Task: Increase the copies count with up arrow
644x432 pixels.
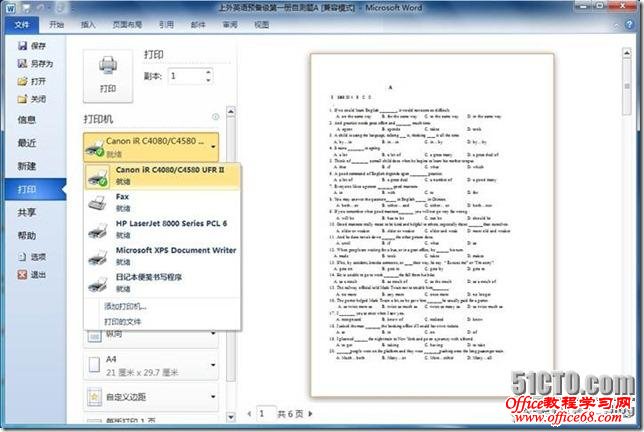Action: pyautogui.click(x=208, y=72)
